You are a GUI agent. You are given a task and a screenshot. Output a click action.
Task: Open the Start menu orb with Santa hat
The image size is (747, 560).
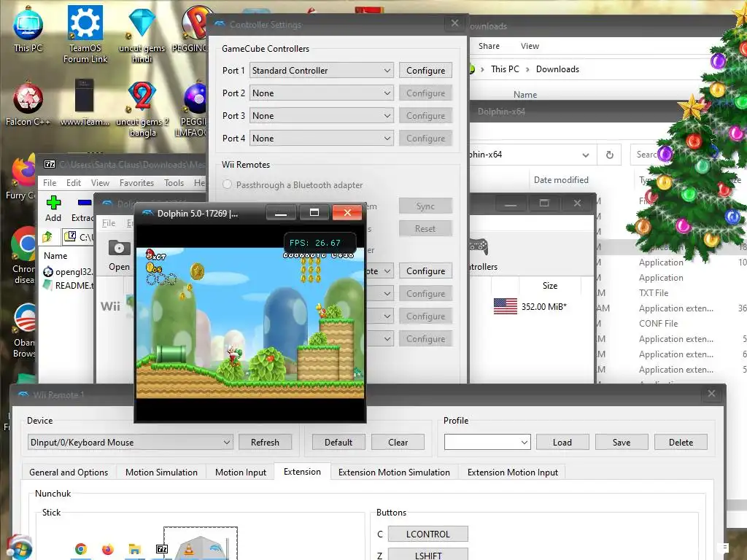point(19,548)
